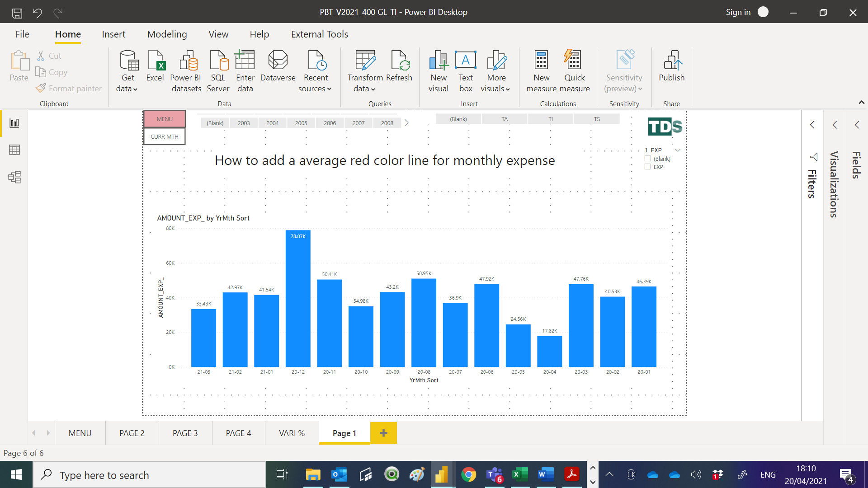Open the Quick measure dialog
Viewport: 868px width, 488px height.
pyautogui.click(x=575, y=71)
